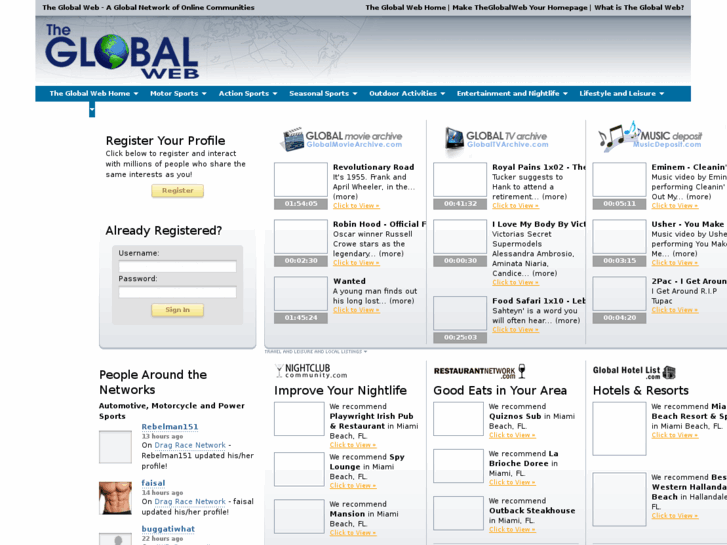Viewport: 727px width, 545px height.
Task: Click 00:25:03 duration under Food Safari
Action: tap(460, 337)
